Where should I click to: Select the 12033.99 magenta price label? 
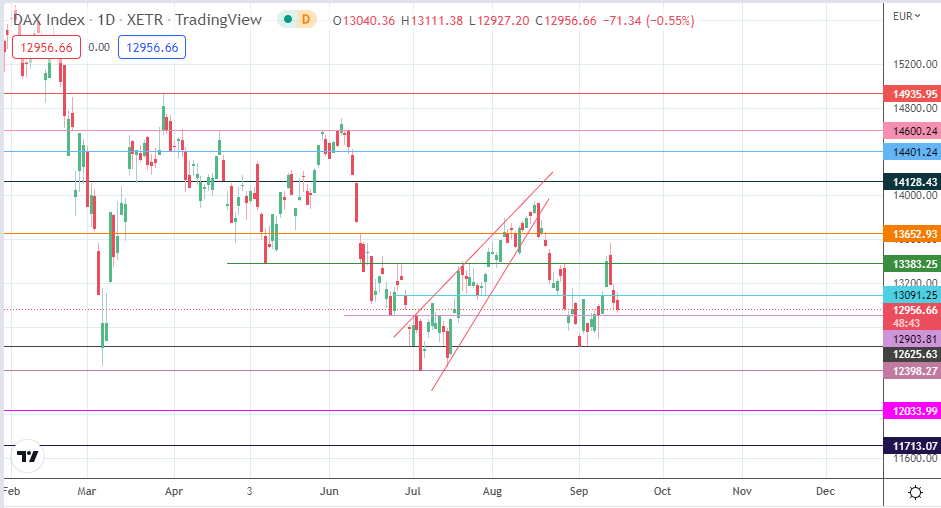tap(912, 411)
